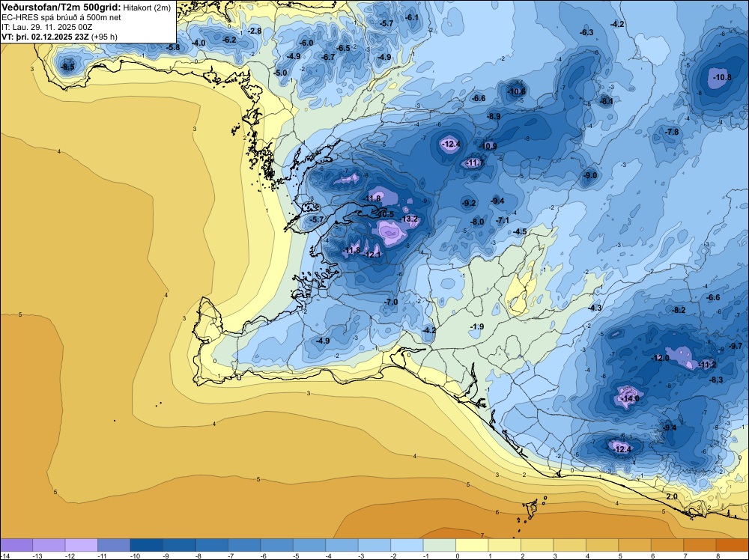
Task: Select legend swatch between -14 and -13
Action: click(16, 545)
